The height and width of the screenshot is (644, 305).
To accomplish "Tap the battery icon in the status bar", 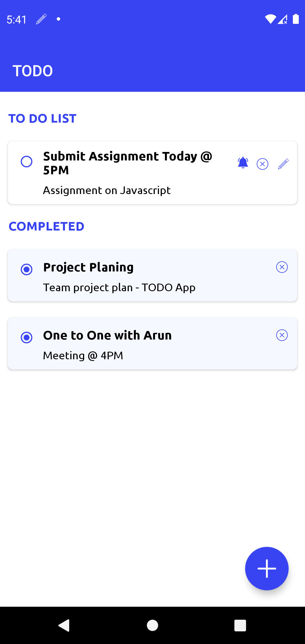I will tap(296, 19).
